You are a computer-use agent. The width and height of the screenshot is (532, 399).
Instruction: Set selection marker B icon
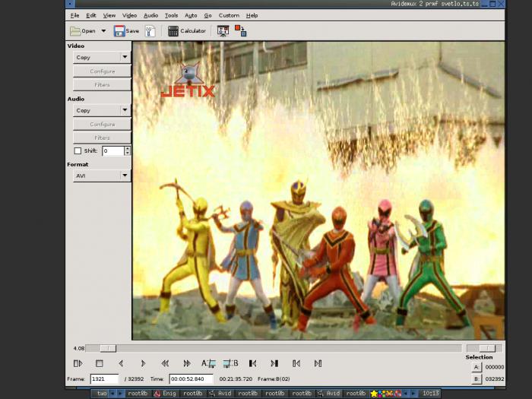(230, 363)
